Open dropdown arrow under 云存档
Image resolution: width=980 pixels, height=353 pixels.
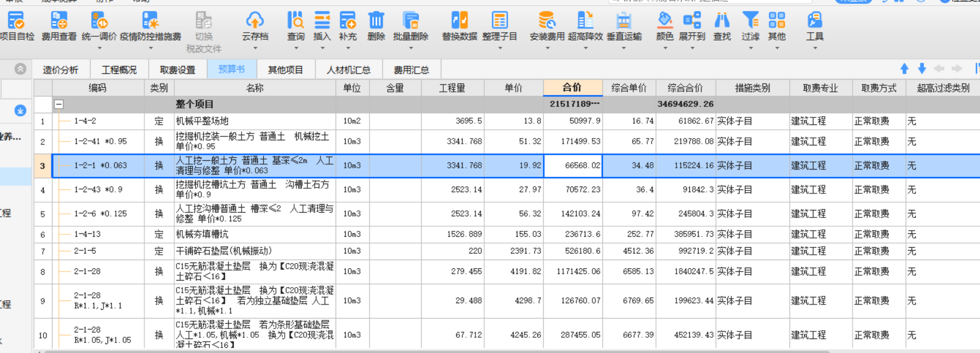pyautogui.click(x=255, y=48)
